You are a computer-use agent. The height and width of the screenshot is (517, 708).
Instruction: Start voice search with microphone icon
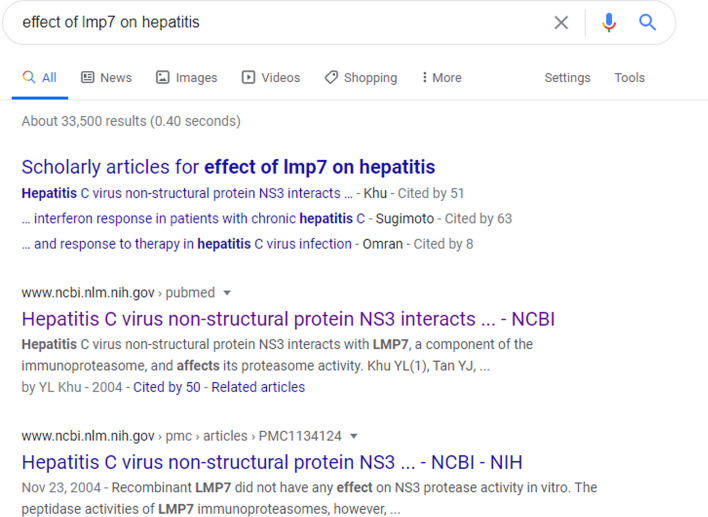point(609,22)
